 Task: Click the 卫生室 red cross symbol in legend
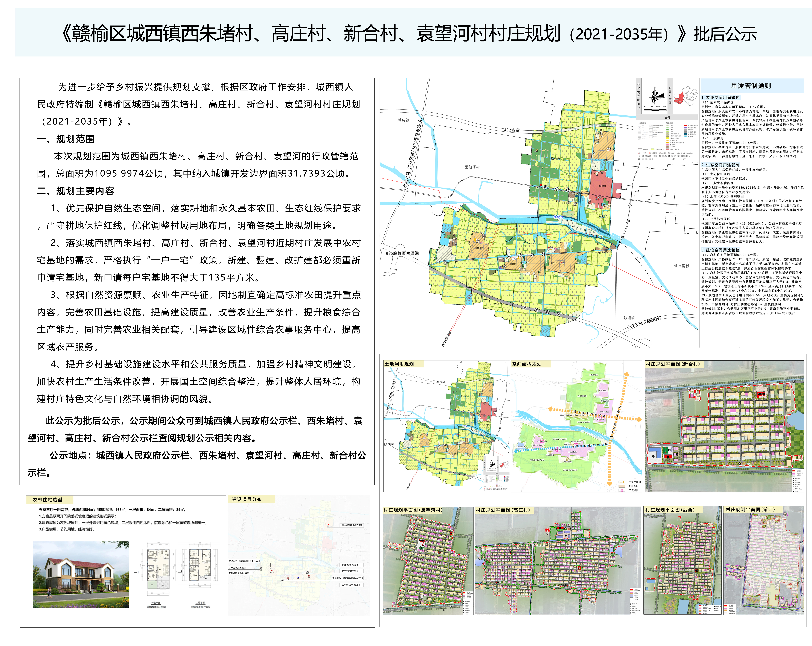click(650, 153)
